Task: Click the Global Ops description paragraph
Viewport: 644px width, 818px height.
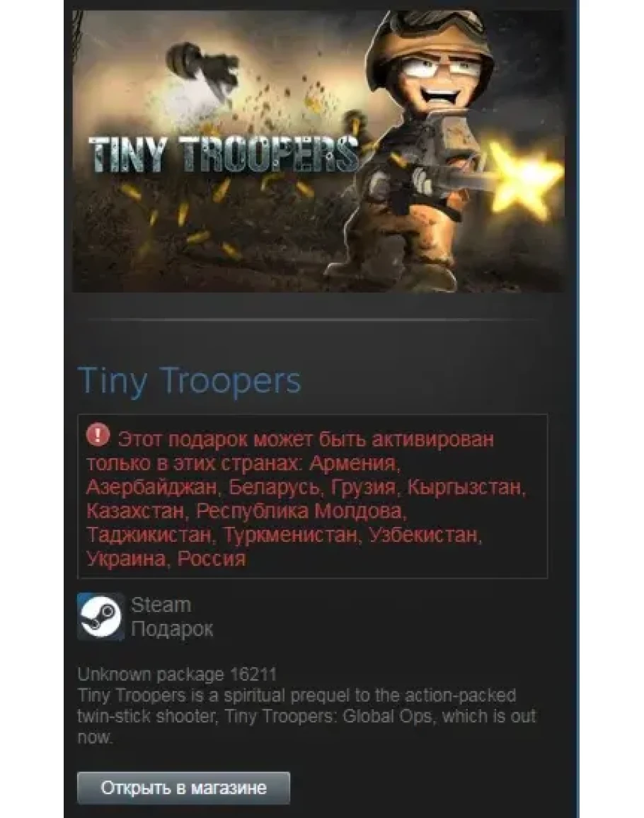Action: (x=306, y=716)
